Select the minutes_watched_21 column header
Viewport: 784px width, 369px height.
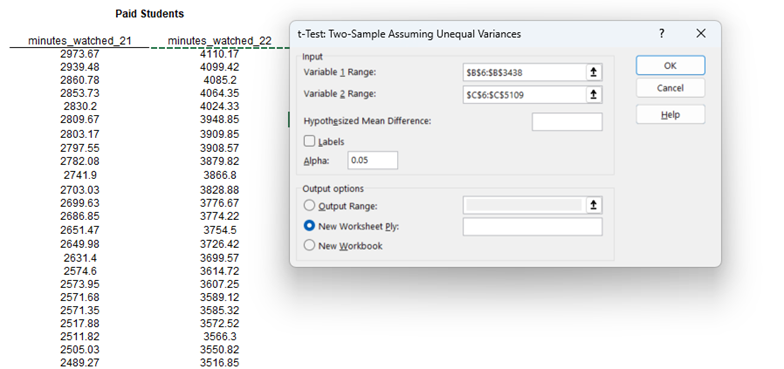(80, 40)
